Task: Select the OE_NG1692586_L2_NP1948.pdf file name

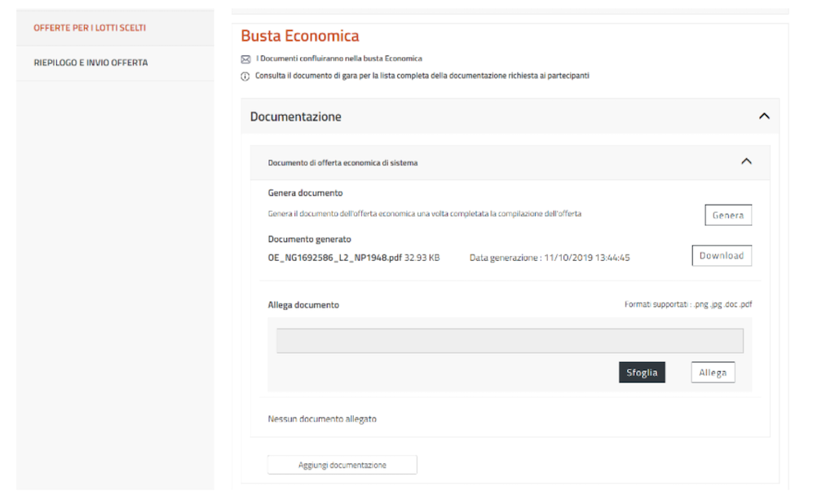Action: click(x=334, y=258)
